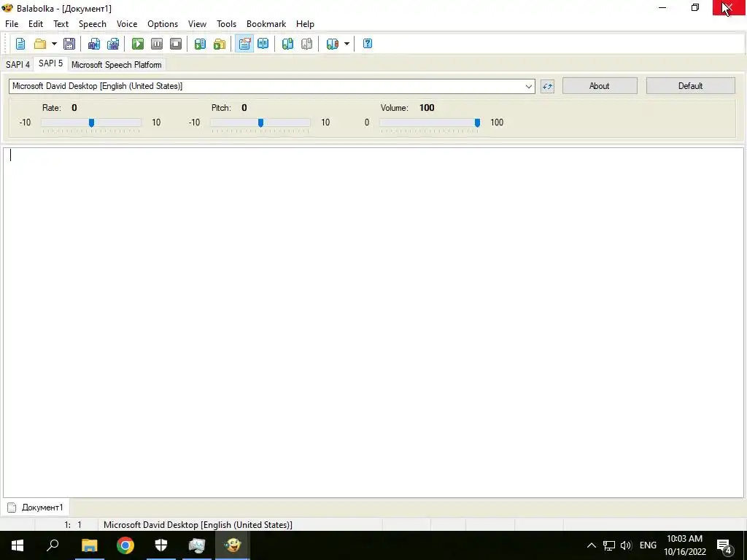Viewport: 747px width, 560px height.
Task: Open a file using the folder icon
Action: tap(40, 44)
